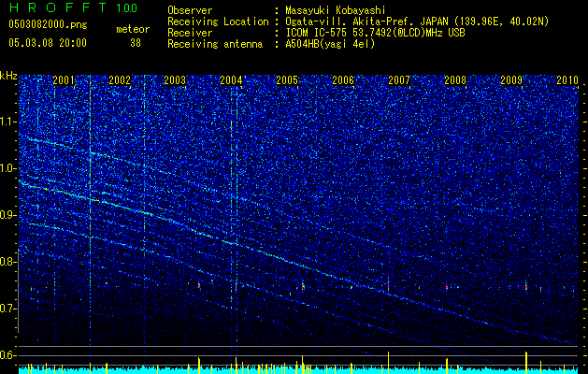Click the 0.9 frequency axis label
Image resolution: width=588 pixels, height=374 pixels.
tap(7, 215)
